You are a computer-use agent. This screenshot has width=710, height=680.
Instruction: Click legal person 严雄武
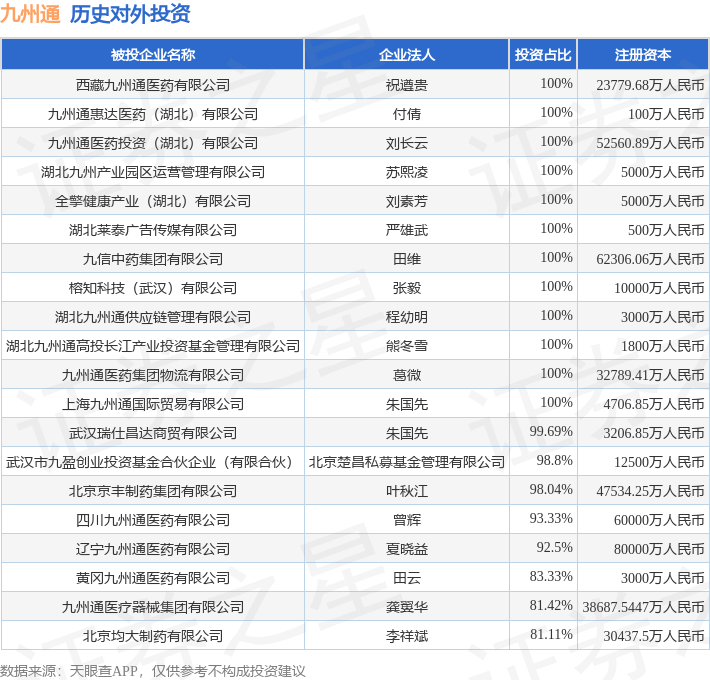coord(407,230)
